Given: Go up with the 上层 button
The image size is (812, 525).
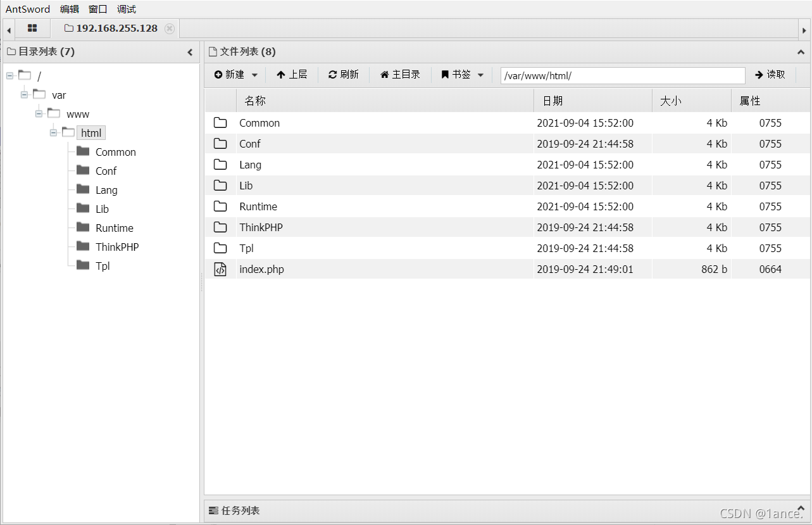Looking at the screenshot, I should pyautogui.click(x=292, y=75).
